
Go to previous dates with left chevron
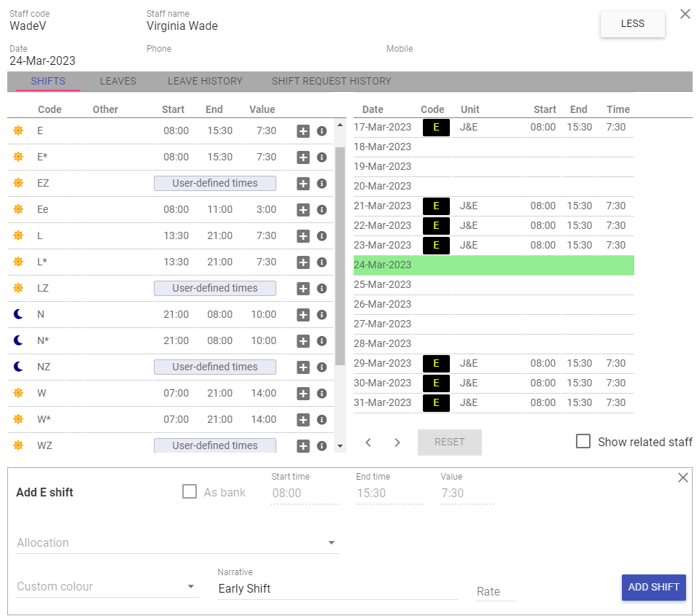368,442
